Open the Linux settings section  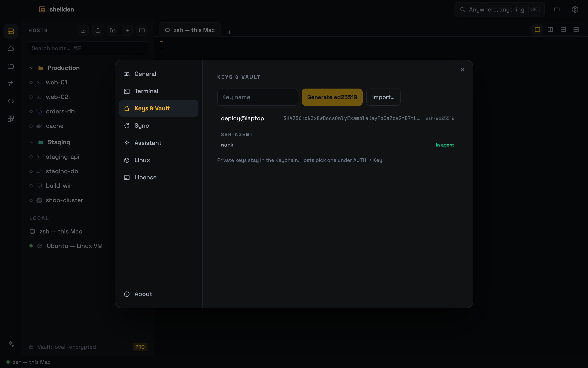pyautogui.click(x=159, y=160)
